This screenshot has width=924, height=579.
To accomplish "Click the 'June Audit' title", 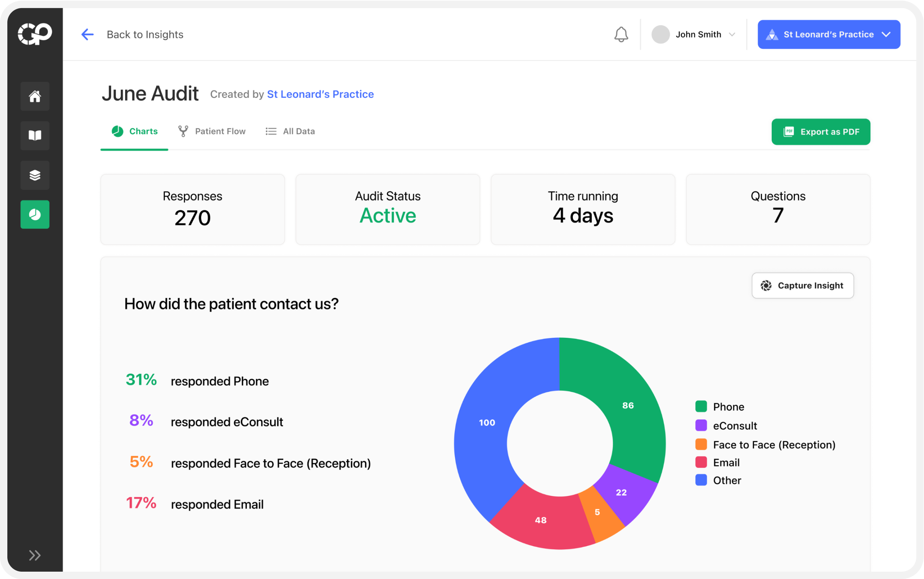I will pos(150,93).
